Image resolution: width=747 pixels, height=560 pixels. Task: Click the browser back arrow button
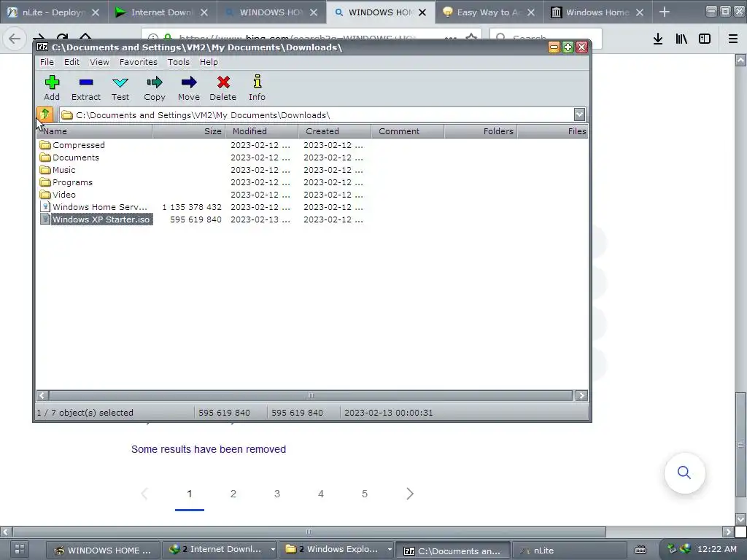click(x=15, y=39)
